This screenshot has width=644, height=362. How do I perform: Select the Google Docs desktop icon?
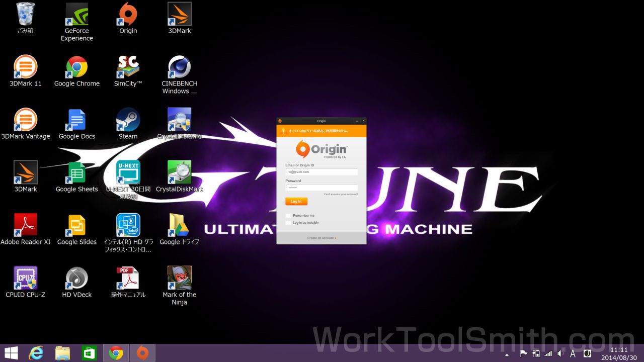77,124
